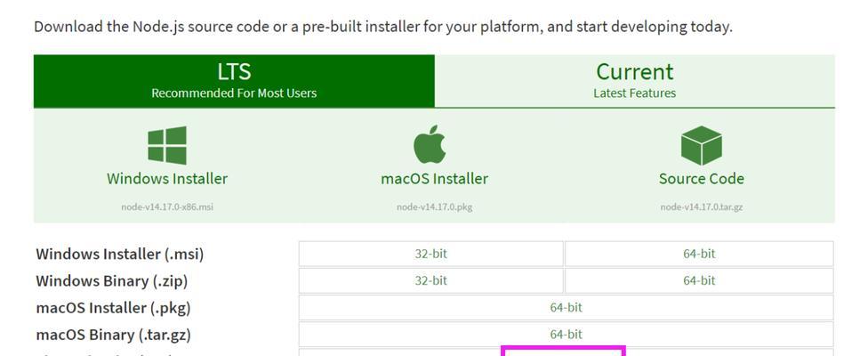Click the Windows logo icon
Image resolution: width=868 pixels, height=356 pixels.
(x=167, y=145)
